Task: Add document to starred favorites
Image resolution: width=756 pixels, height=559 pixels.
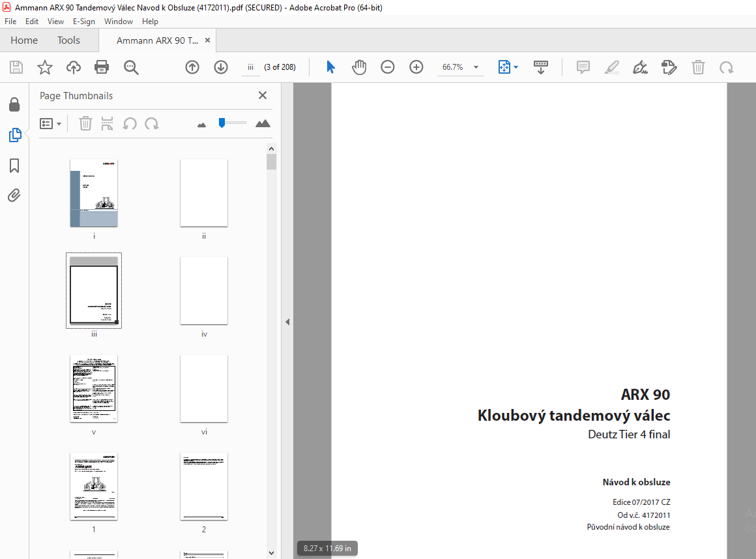Action: pyautogui.click(x=45, y=67)
